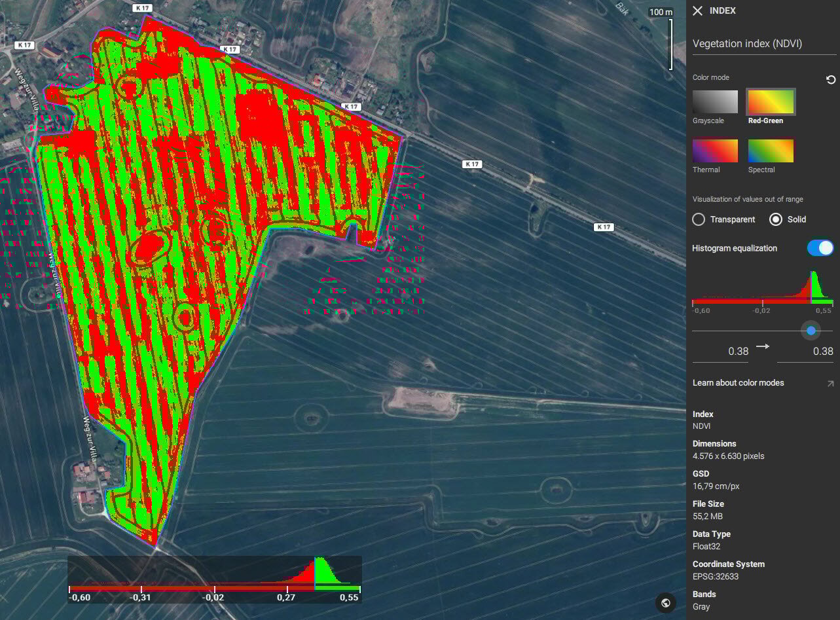Grab the blue range slider handle
Image resolution: width=840 pixels, height=620 pixels.
click(x=812, y=331)
